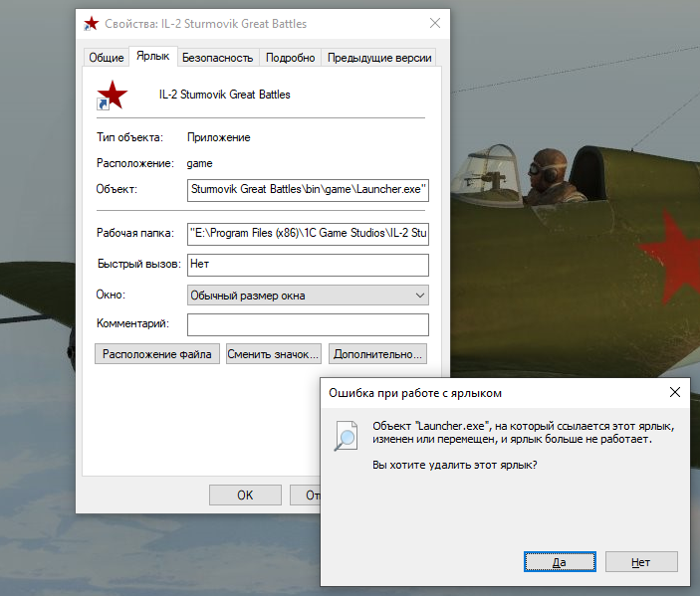Close the shortcut error dialog
Screen dimensions: 700x596
675,392
